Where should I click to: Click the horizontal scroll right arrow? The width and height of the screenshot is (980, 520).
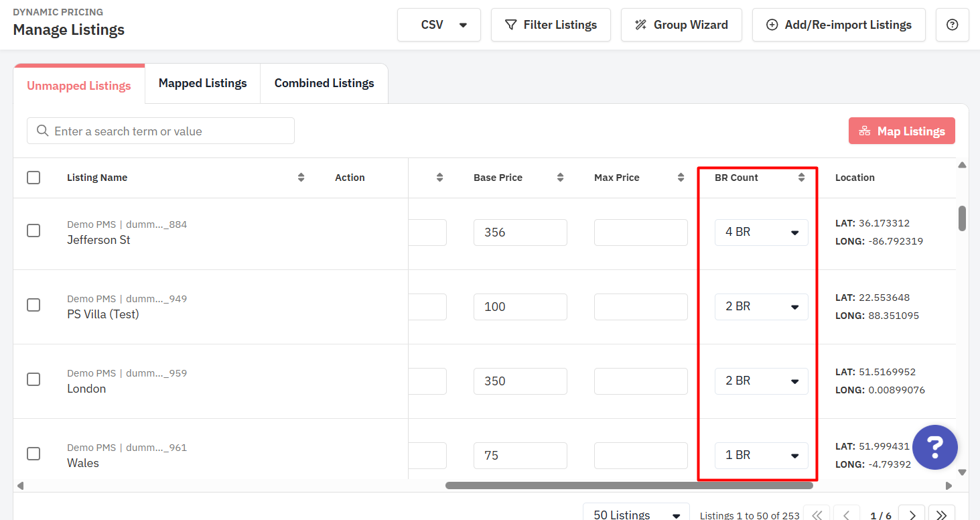(949, 485)
